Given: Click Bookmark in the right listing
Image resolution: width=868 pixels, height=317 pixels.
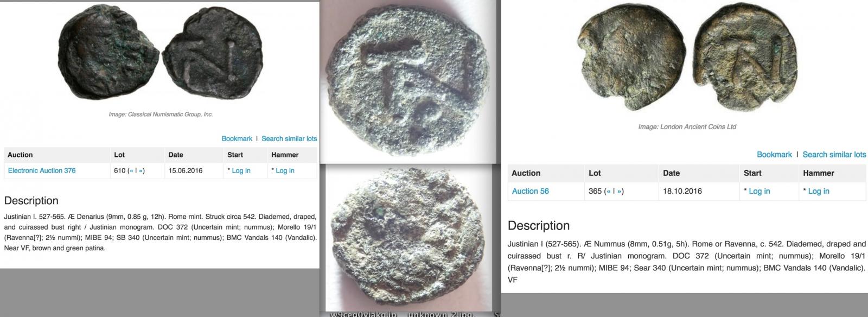Looking at the screenshot, I should tap(774, 155).
